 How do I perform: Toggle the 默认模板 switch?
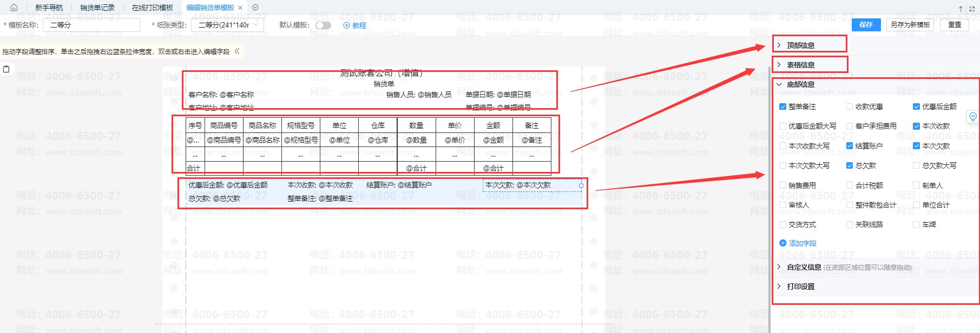coord(323,25)
